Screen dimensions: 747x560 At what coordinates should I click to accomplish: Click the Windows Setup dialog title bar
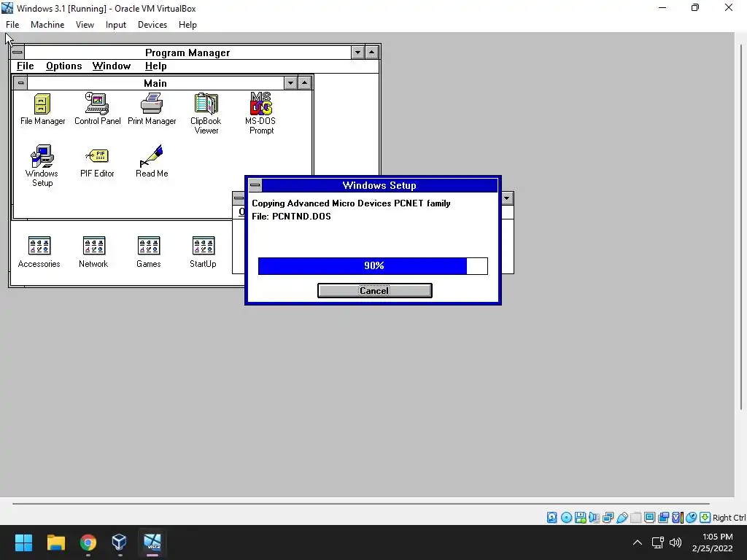coord(379,185)
